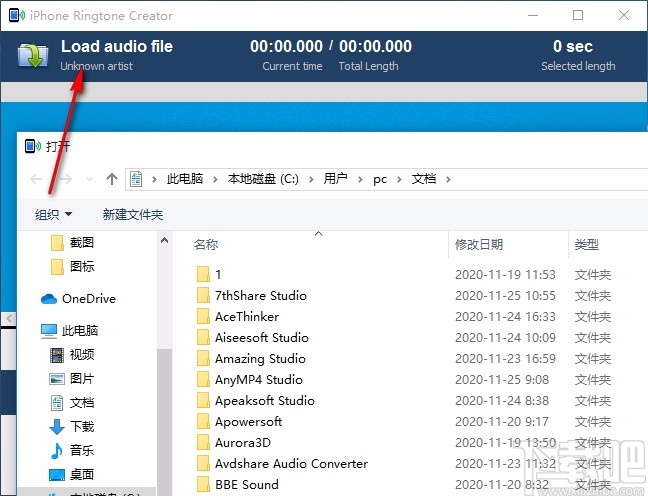
Task: Click the Open dialog title icon
Action: 33,146
